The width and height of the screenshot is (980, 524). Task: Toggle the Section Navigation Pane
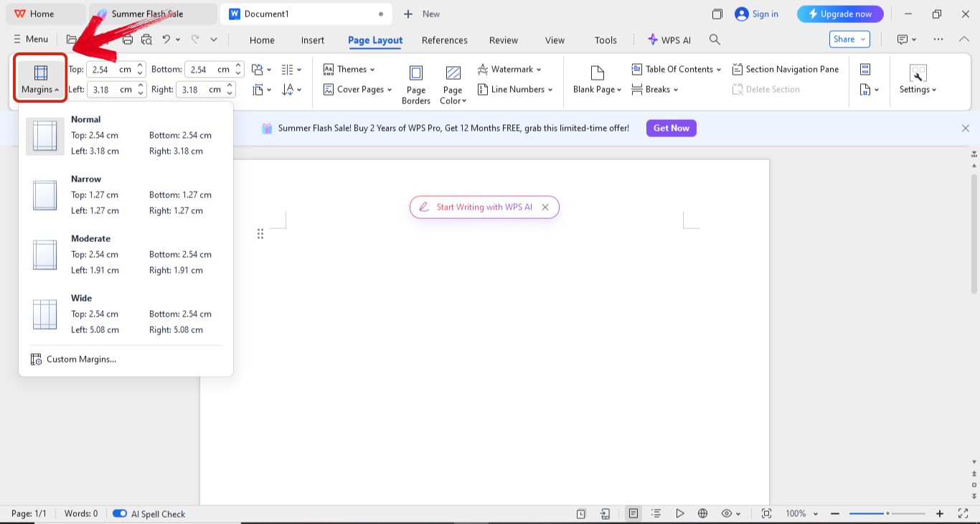pyautogui.click(x=786, y=69)
